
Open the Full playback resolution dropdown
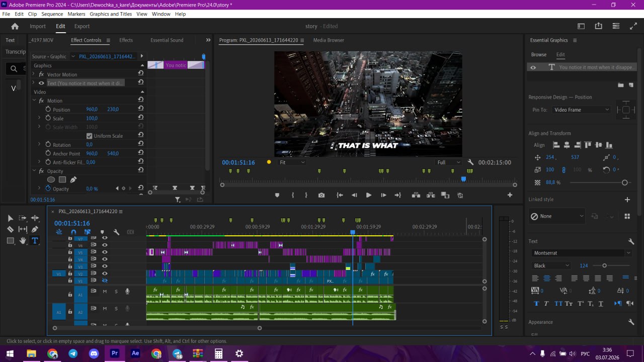click(449, 162)
